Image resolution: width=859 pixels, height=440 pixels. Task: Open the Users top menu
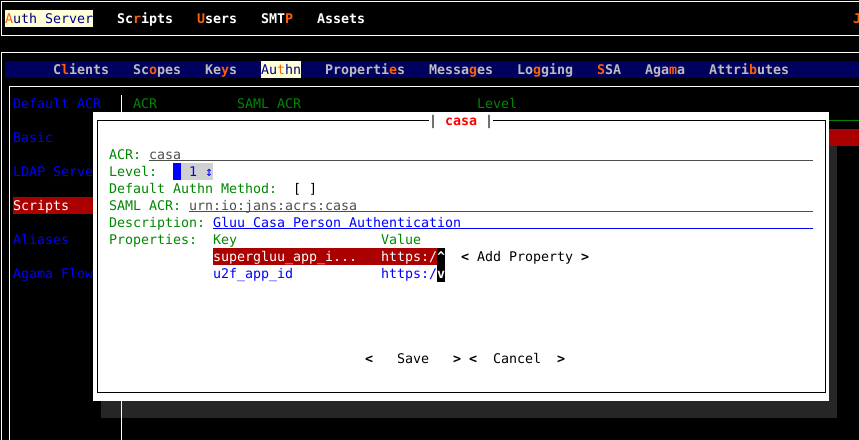coord(216,18)
